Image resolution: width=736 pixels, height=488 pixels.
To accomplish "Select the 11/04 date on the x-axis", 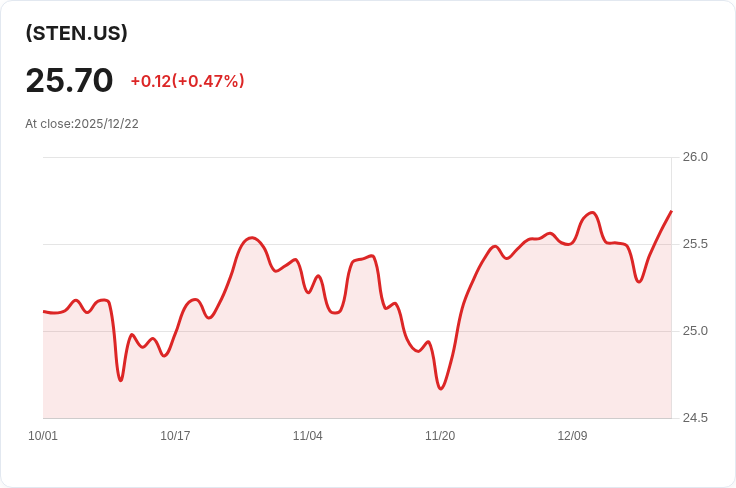I will click(308, 436).
